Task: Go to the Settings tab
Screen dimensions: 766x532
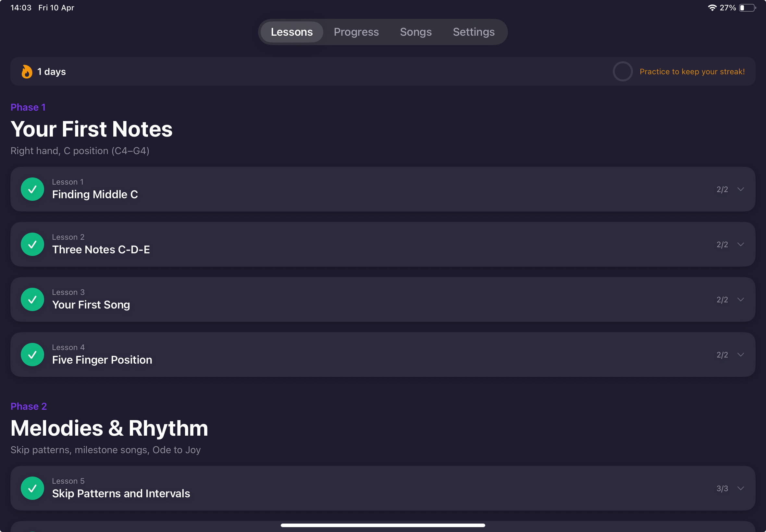Action: click(474, 32)
